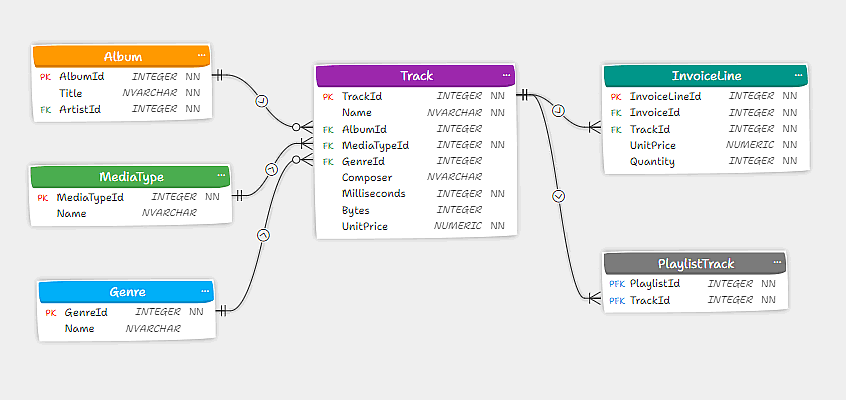846x400 pixels.
Task: Click the PK marker beside MediaTypeId in MediaType
Action: tap(43, 198)
